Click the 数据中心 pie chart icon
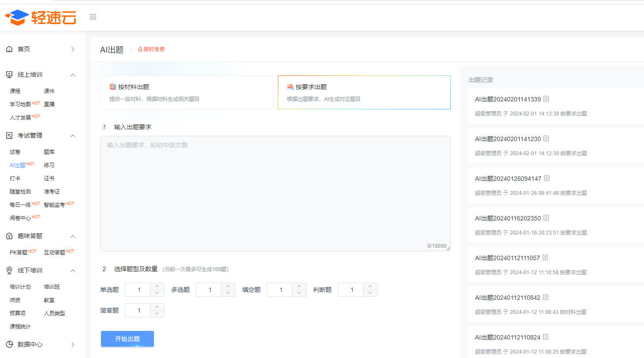The image size is (644, 358). (x=9, y=344)
